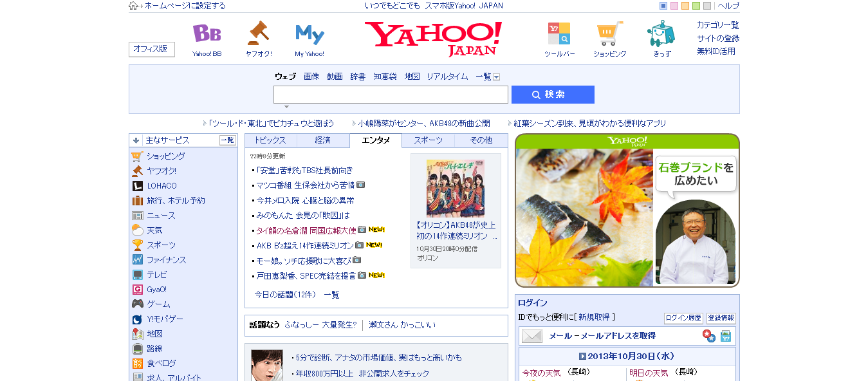
Task: Switch to トピックス news tab
Action: coord(271,140)
